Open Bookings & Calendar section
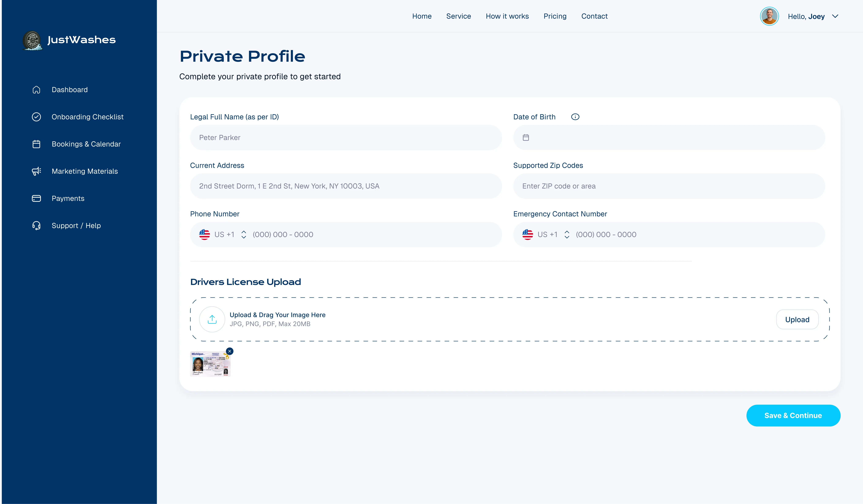Image resolution: width=863 pixels, height=504 pixels. [x=86, y=144]
